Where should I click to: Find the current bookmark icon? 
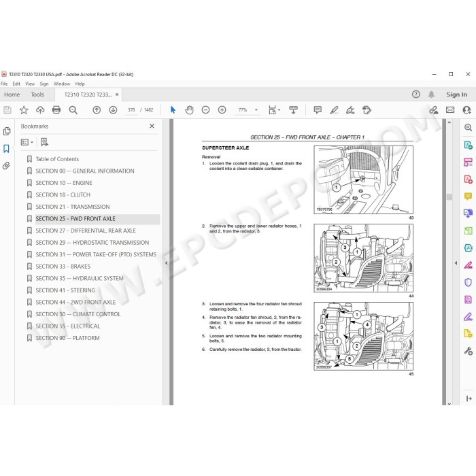click(x=44, y=142)
